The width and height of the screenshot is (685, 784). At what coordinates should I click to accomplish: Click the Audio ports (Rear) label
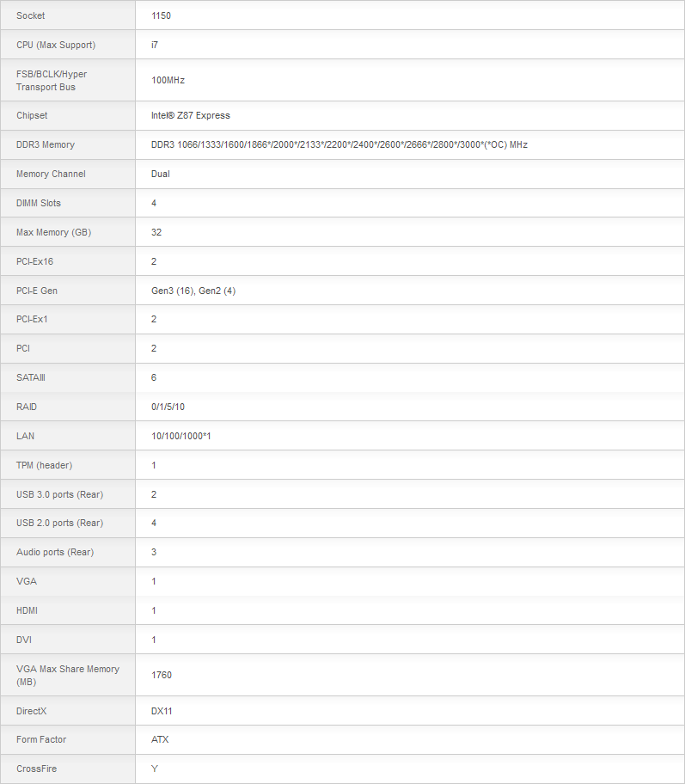point(55,552)
